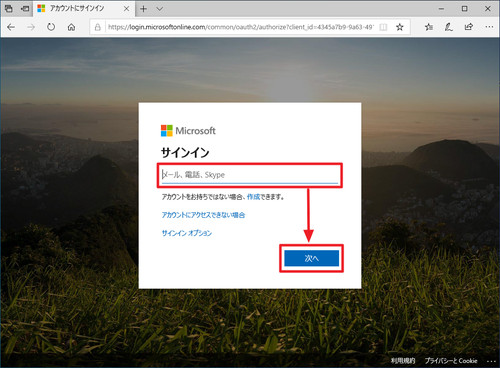The height and width of the screenshot is (368, 500).
Task: Open アカウントにアクセスできない場合 link
Action: pos(203,215)
